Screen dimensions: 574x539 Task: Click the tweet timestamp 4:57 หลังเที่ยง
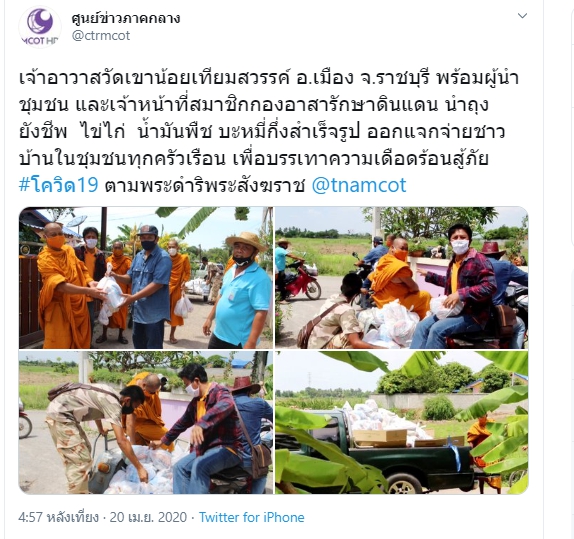click(x=59, y=517)
